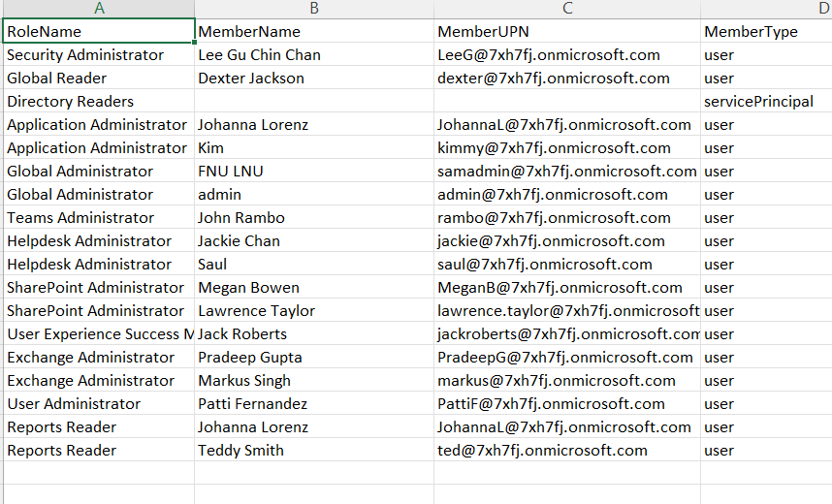Select the MemberType header cell

(x=766, y=31)
